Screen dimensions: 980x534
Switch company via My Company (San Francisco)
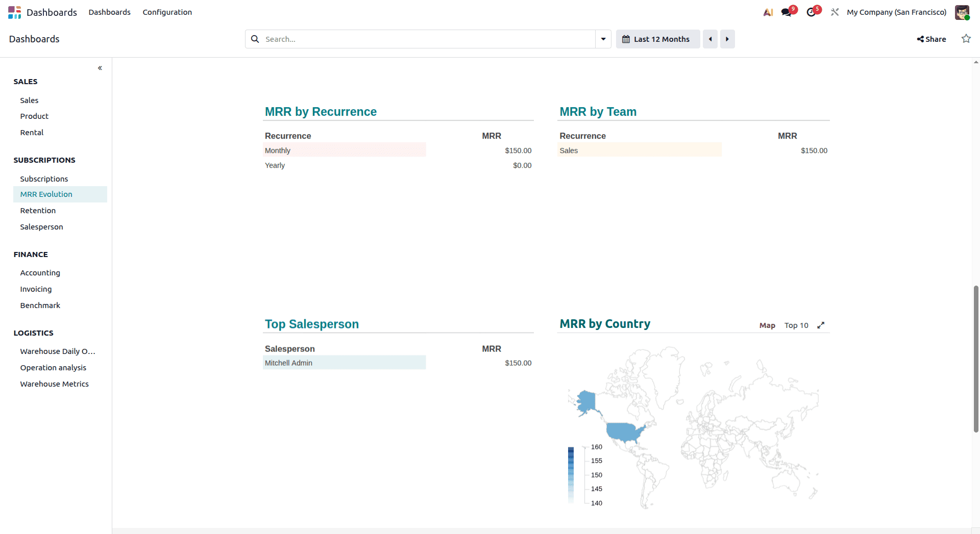point(897,12)
